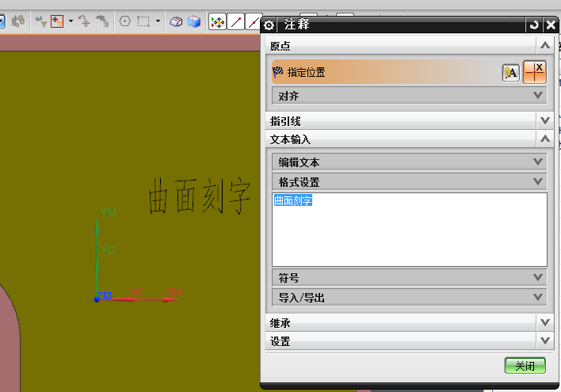The image size is (561, 392).
Task: Toggle the snap points icon
Action: 217,22
